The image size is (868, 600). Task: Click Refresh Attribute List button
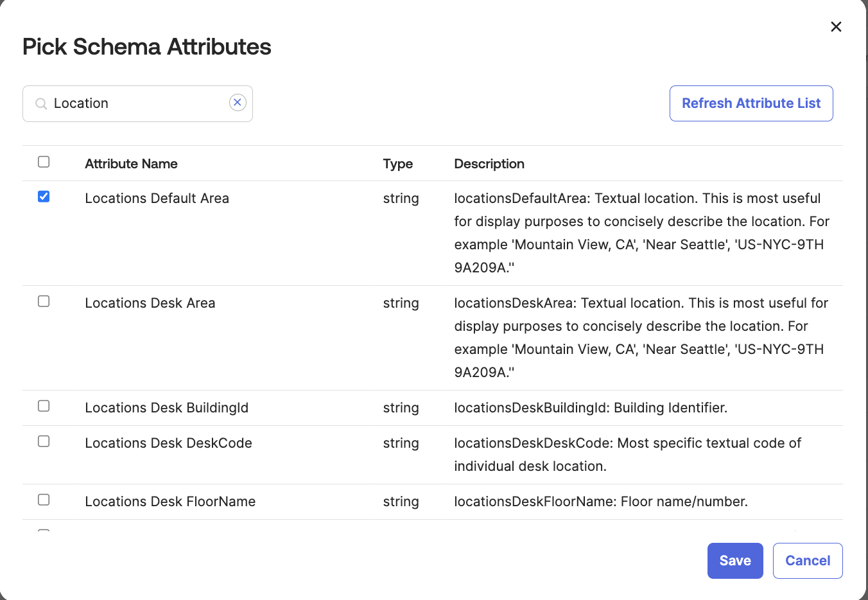751,103
